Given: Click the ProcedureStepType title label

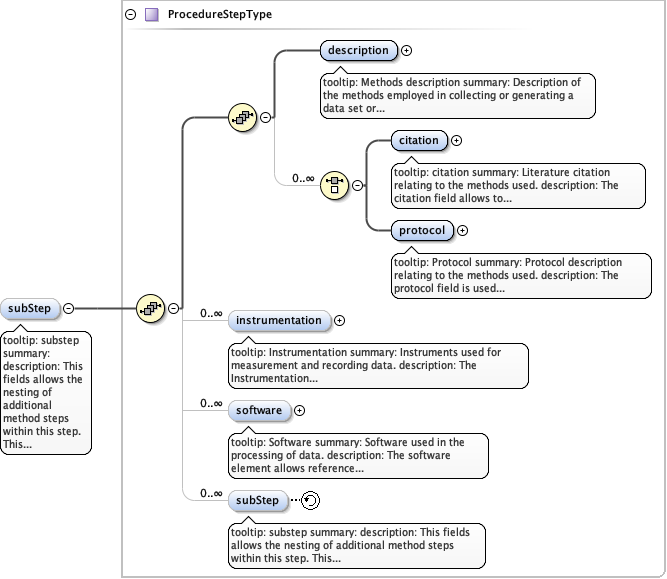Looking at the screenshot, I should coord(219,15).
